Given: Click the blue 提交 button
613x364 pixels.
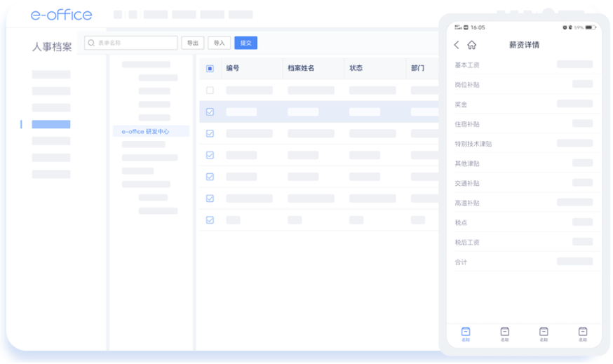Looking at the screenshot, I should [x=245, y=43].
